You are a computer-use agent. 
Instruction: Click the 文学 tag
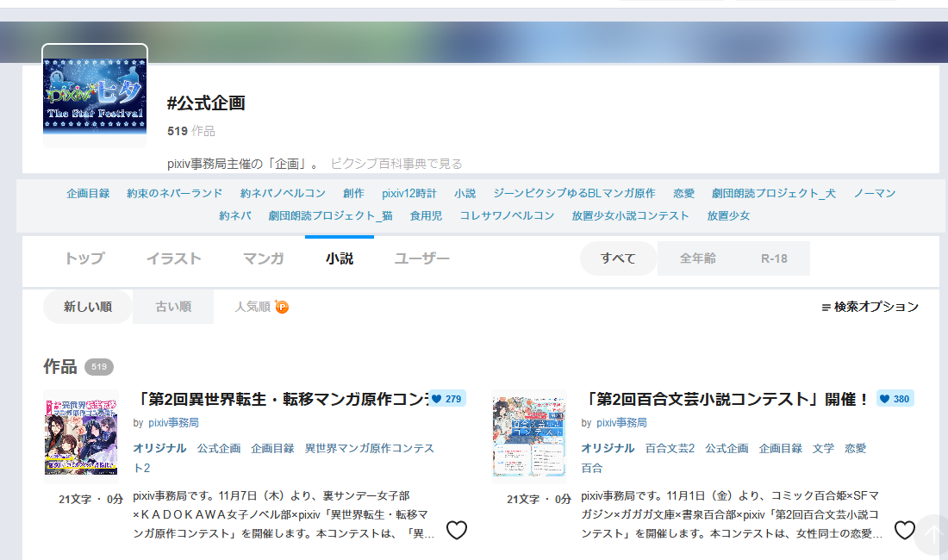coord(823,448)
